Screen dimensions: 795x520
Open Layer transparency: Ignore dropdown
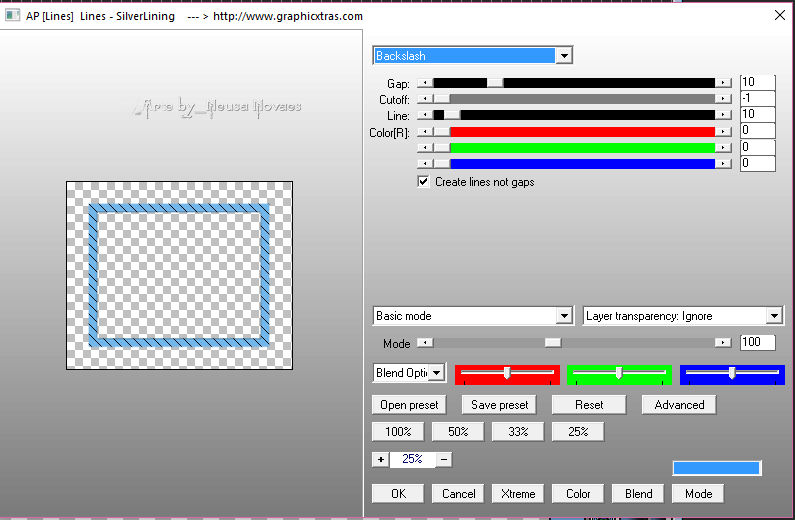pos(774,316)
